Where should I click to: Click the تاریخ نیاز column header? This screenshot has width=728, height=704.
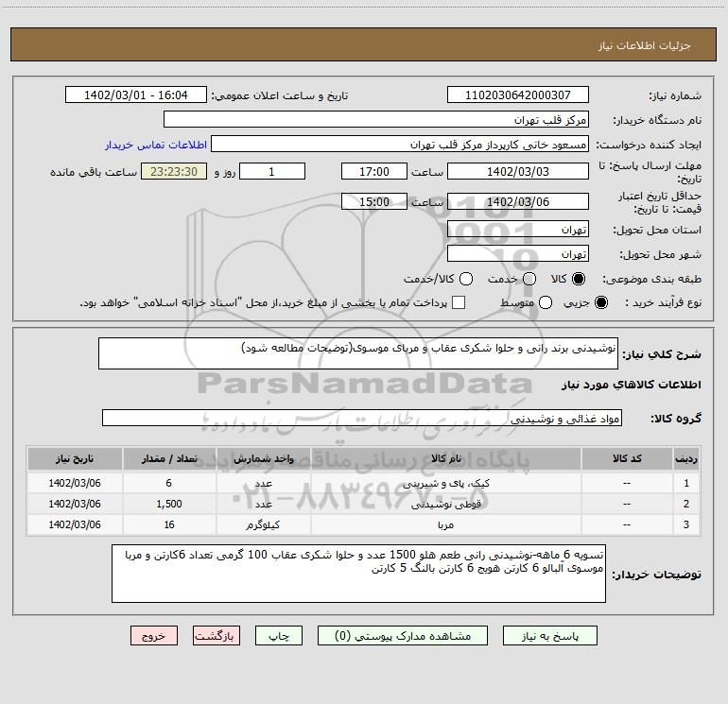(x=75, y=458)
